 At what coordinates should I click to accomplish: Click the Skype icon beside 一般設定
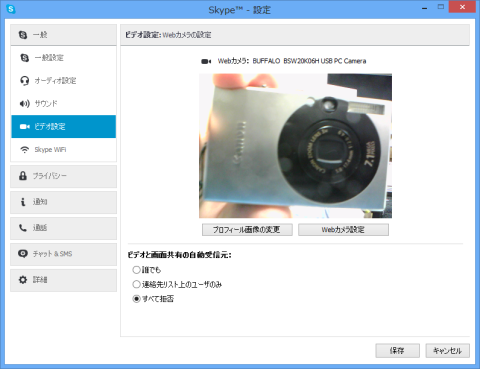click(25, 58)
